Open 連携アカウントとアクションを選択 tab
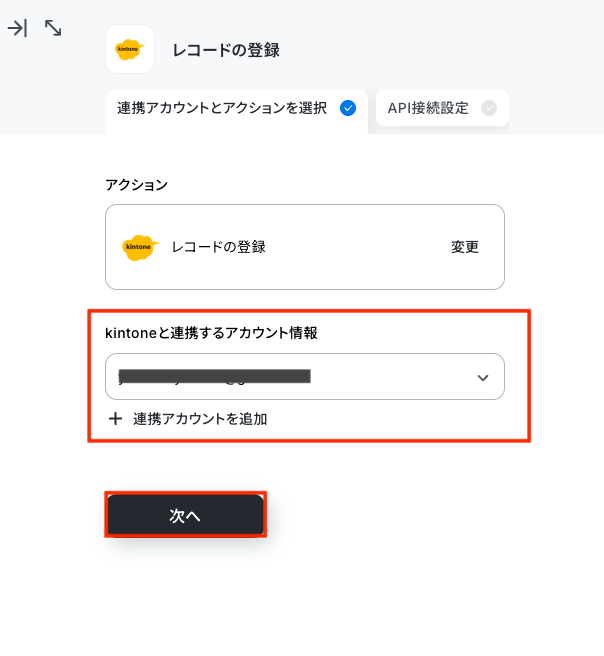Image resolution: width=604 pixels, height=656 pixels. coord(236,110)
